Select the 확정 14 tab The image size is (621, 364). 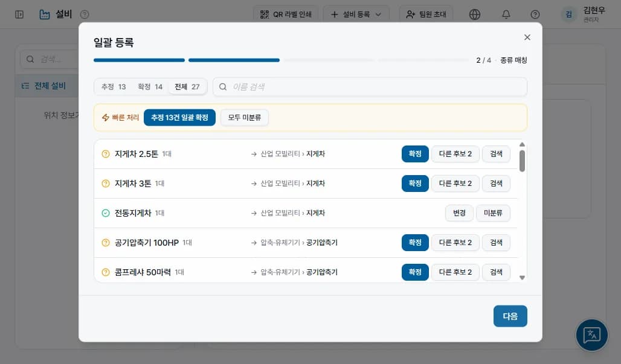coord(150,87)
